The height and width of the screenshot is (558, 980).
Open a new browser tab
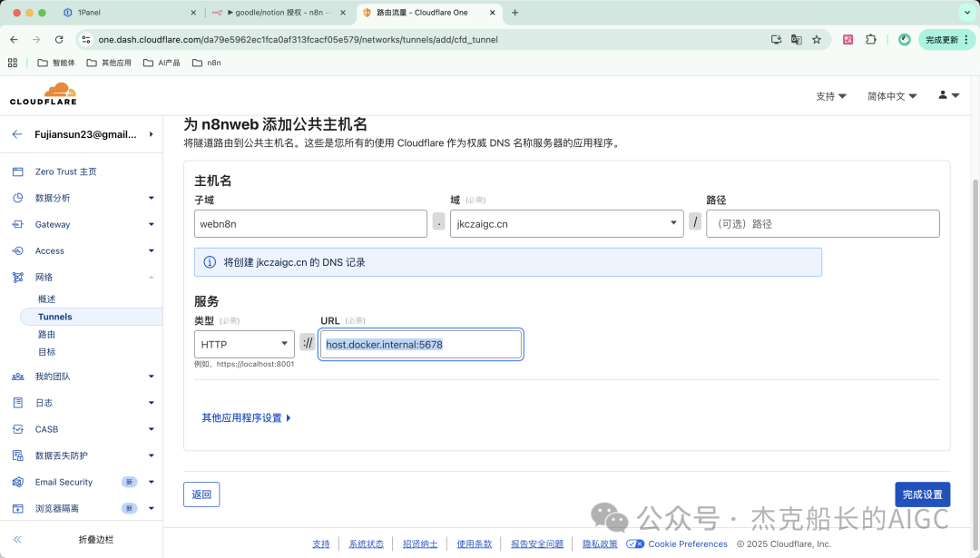[x=515, y=13]
